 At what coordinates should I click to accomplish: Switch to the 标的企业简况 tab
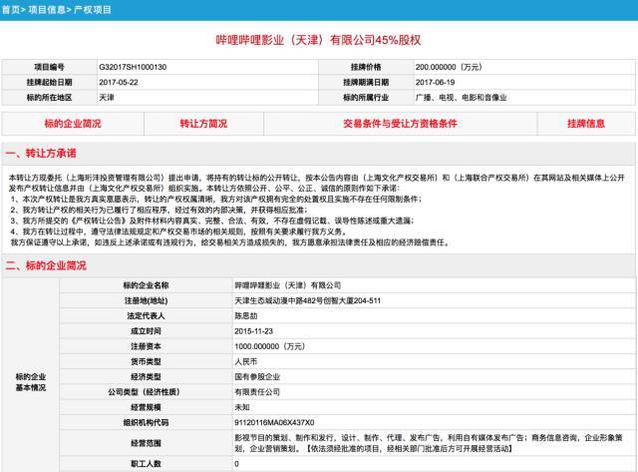(x=73, y=123)
